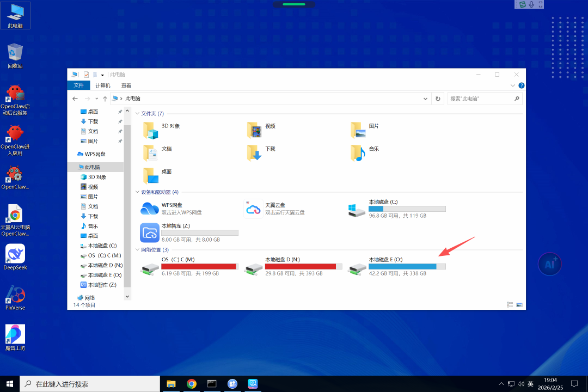Select WPS网盘 in the navigation pane
Viewport: 588px width, 392px height.
pos(95,154)
